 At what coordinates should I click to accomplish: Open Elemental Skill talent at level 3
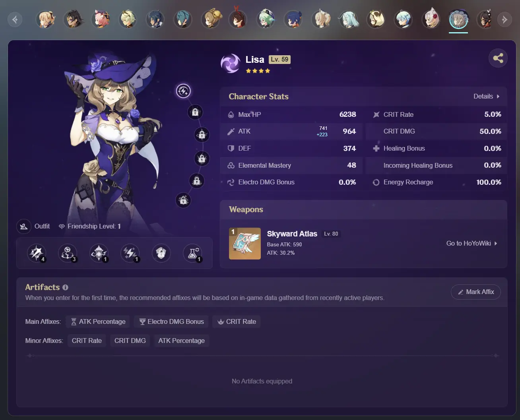pos(68,253)
